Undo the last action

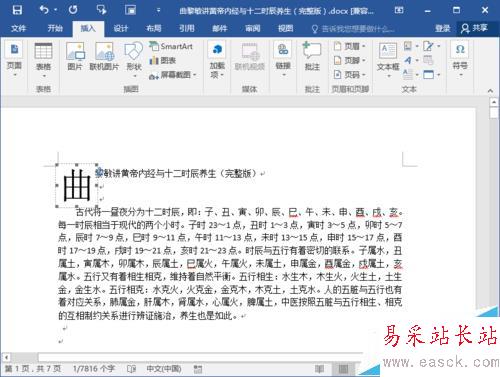44,10
